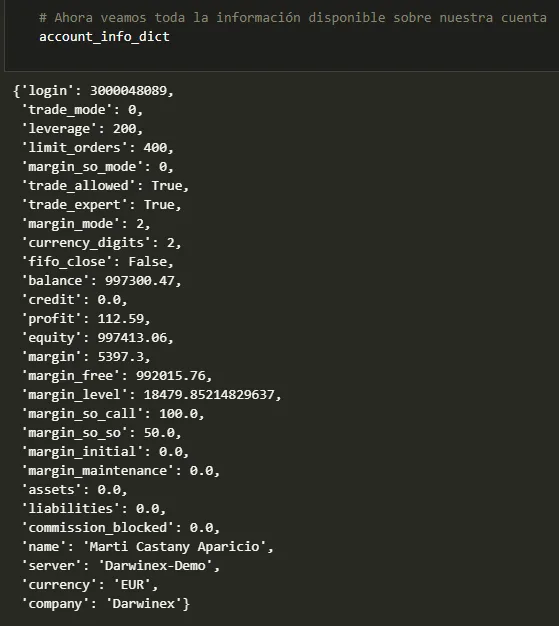The height and width of the screenshot is (626, 559).
Task: Click the Spanish comment line in code cell
Action: 293,18
